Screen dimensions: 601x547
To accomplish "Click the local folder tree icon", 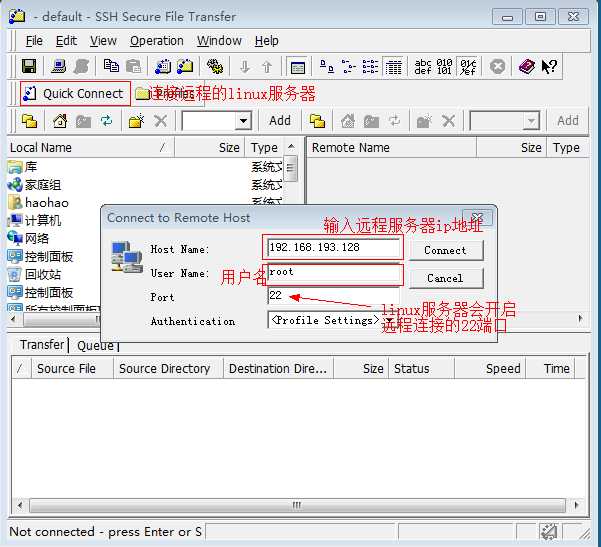I will tap(29, 121).
